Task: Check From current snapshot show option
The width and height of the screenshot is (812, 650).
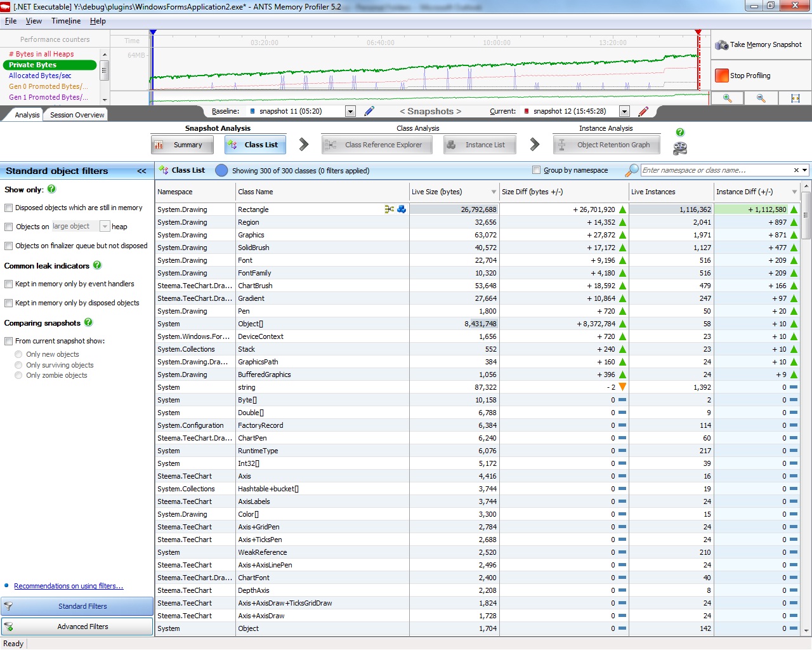Action: [9, 341]
